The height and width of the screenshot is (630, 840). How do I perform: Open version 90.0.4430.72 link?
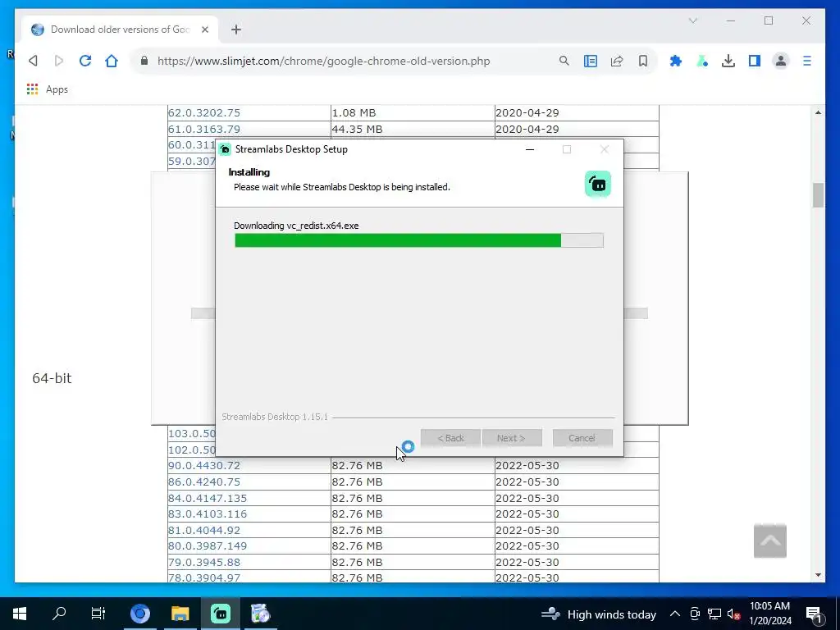click(204, 466)
